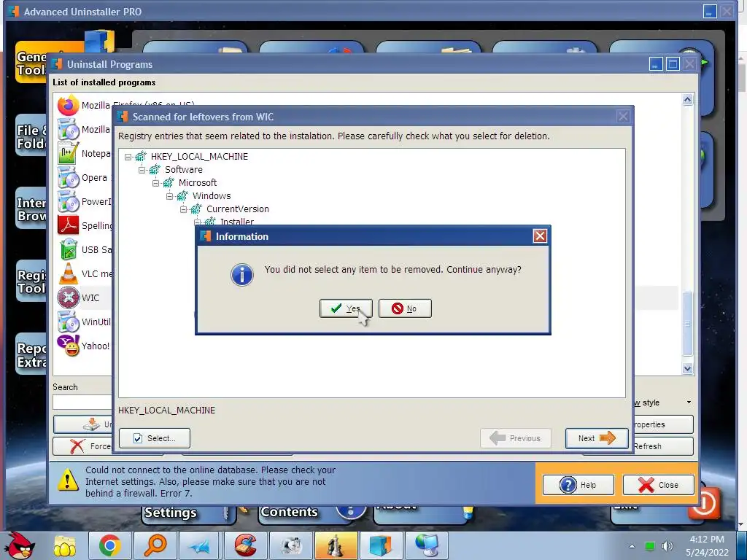Select the Microsoft registry key
This screenshot has width=747, height=560.
point(197,183)
